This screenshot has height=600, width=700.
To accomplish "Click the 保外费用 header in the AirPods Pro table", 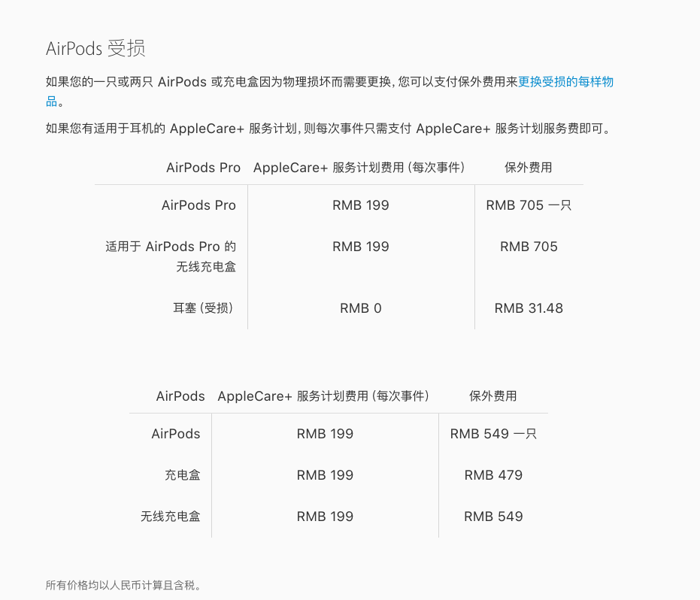I will [528, 168].
